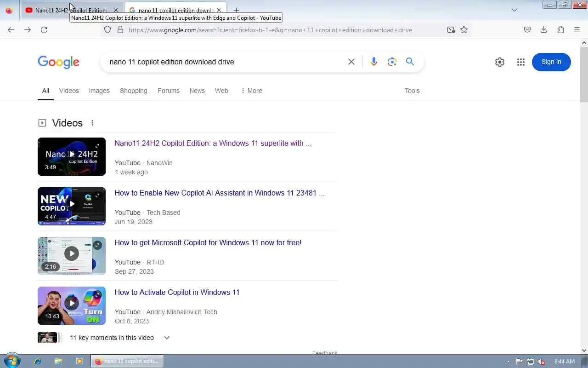
Task: Open the Google apps grid
Action: point(520,62)
